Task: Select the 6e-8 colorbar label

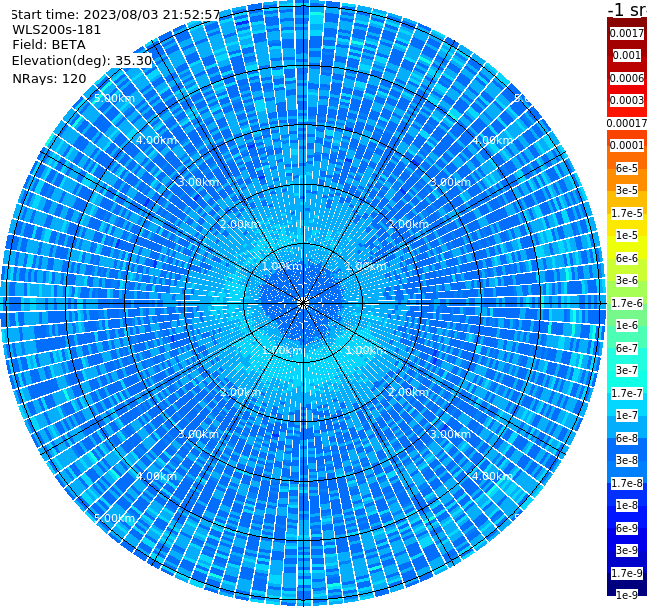Action: (x=627, y=438)
